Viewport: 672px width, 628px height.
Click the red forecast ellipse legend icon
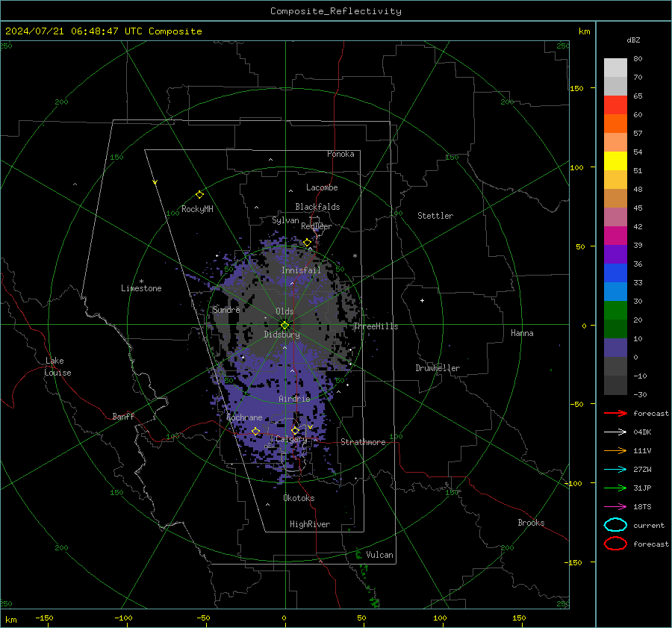pos(615,544)
